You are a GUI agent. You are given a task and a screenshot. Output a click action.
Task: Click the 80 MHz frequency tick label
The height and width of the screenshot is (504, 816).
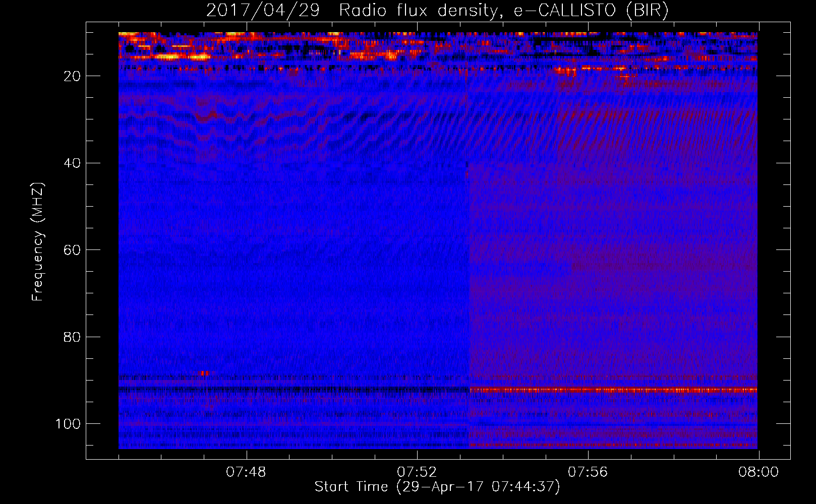(73, 337)
